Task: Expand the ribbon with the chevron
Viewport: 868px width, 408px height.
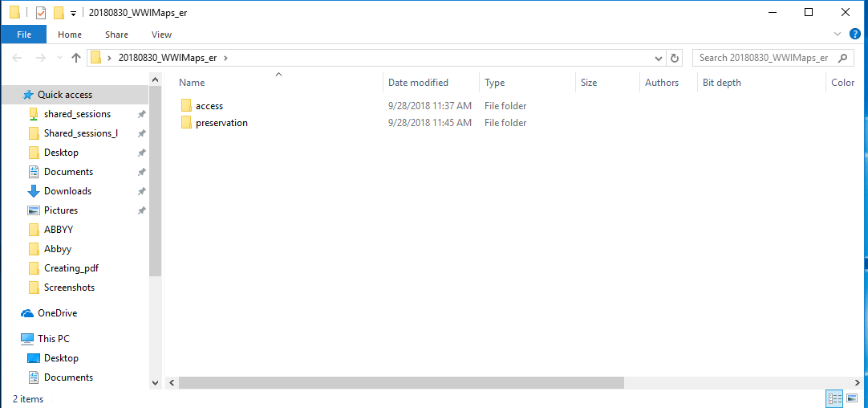Action: [x=838, y=34]
